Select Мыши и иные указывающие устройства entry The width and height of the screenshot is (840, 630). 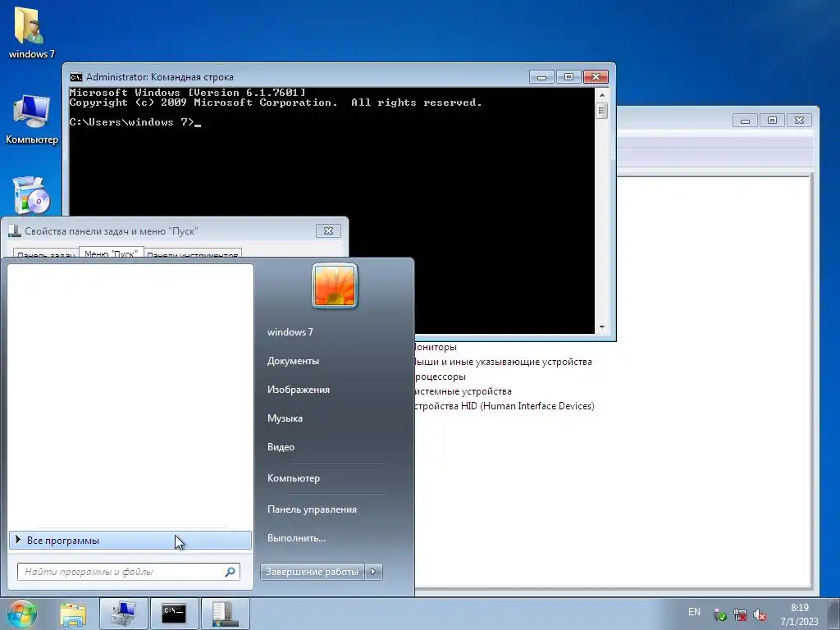pos(503,362)
